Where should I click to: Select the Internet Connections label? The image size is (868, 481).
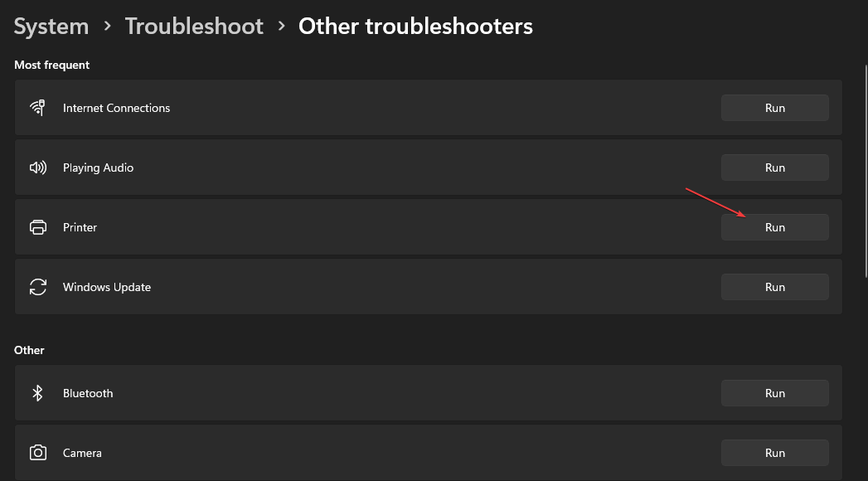pyautogui.click(x=116, y=108)
